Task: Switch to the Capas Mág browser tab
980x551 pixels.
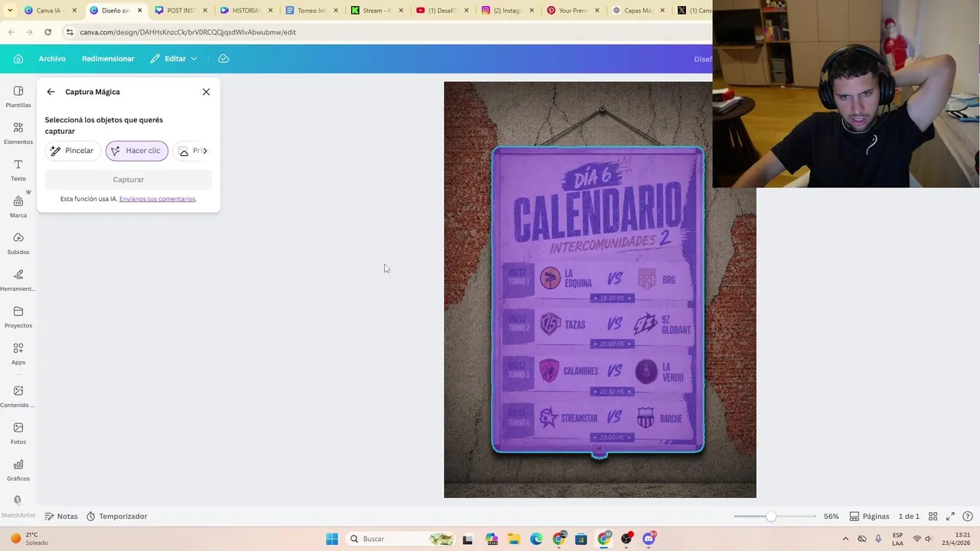Action: [x=637, y=11]
